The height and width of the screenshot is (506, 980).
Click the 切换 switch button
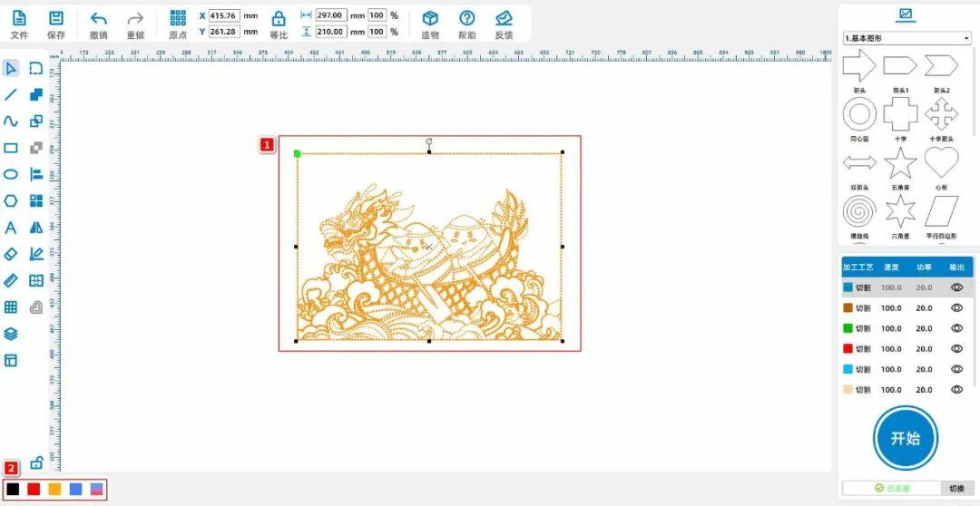(956, 488)
